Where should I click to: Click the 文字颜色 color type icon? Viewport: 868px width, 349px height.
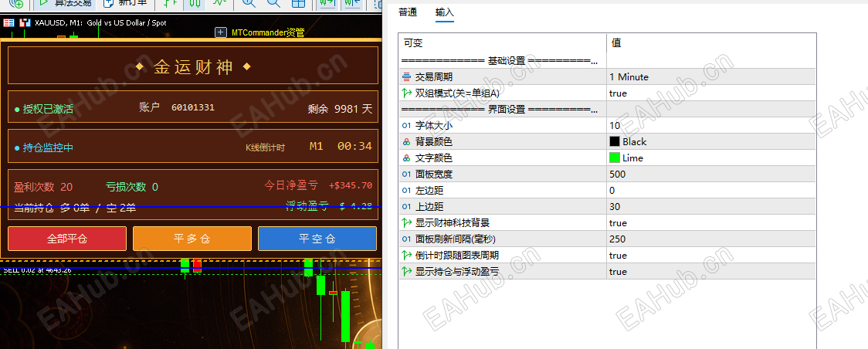407,158
